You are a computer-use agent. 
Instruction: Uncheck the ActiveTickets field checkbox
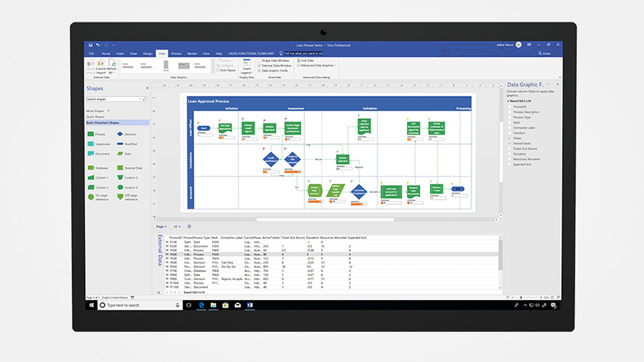point(509,144)
